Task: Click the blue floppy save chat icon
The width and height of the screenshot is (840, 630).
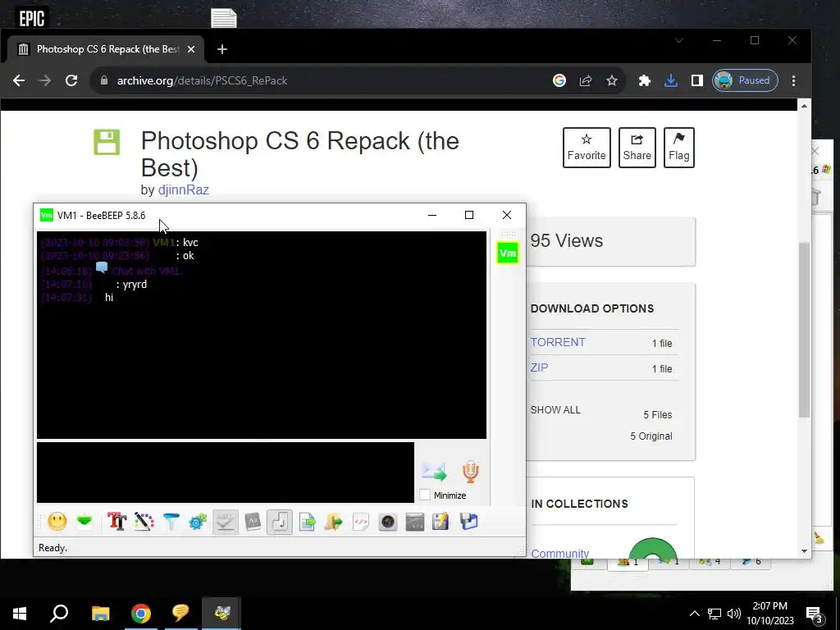Action: (468, 521)
